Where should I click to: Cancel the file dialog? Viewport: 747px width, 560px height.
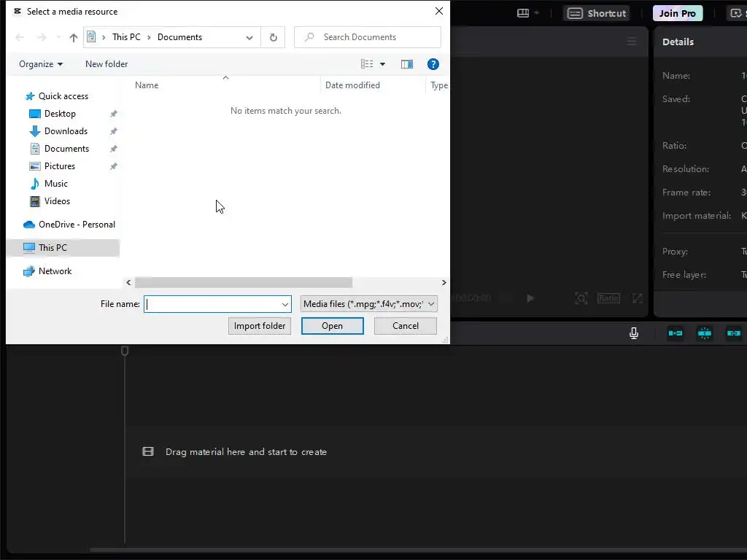click(x=406, y=326)
